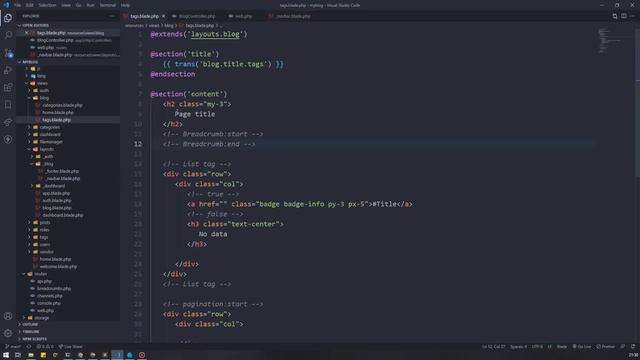Image resolution: width=640 pixels, height=360 pixels.
Task: Open categories.blade.php in the blog folder
Action: coord(68,105)
